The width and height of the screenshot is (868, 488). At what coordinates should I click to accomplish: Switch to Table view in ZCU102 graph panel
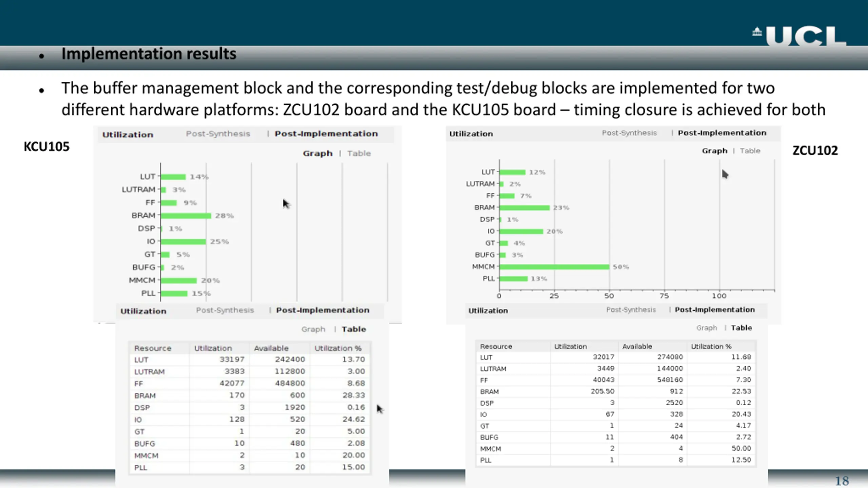(750, 151)
